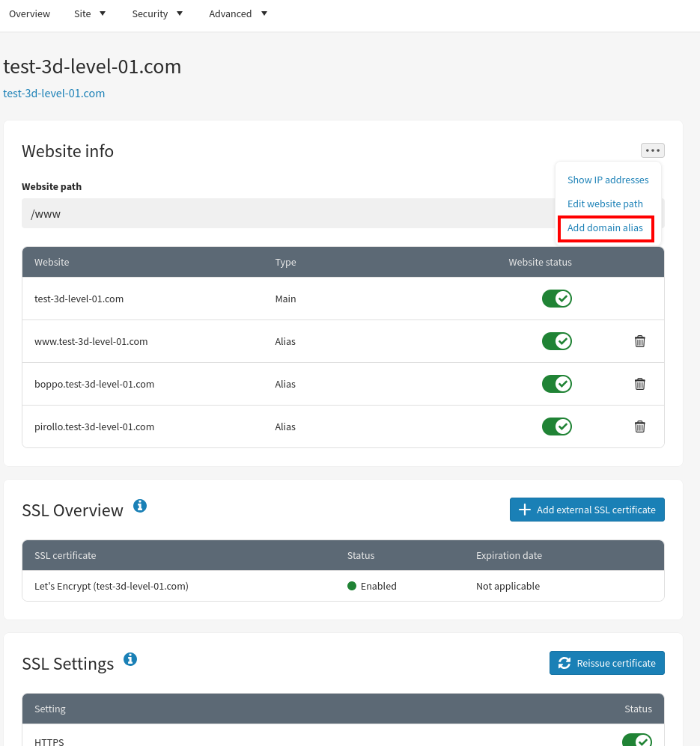
Task: Toggle pirollo alias website status
Action: [556, 426]
